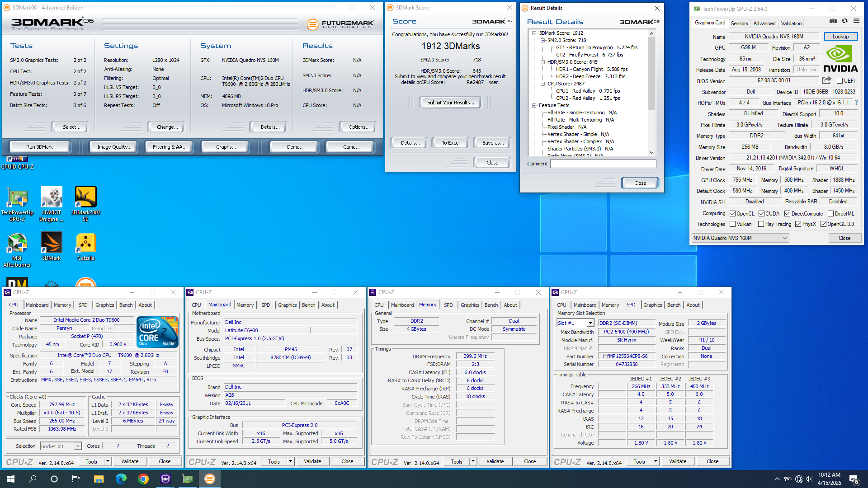Screen dimensions: 868x488
Task: Click To Excel in 3DMark Score window
Action: point(450,143)
